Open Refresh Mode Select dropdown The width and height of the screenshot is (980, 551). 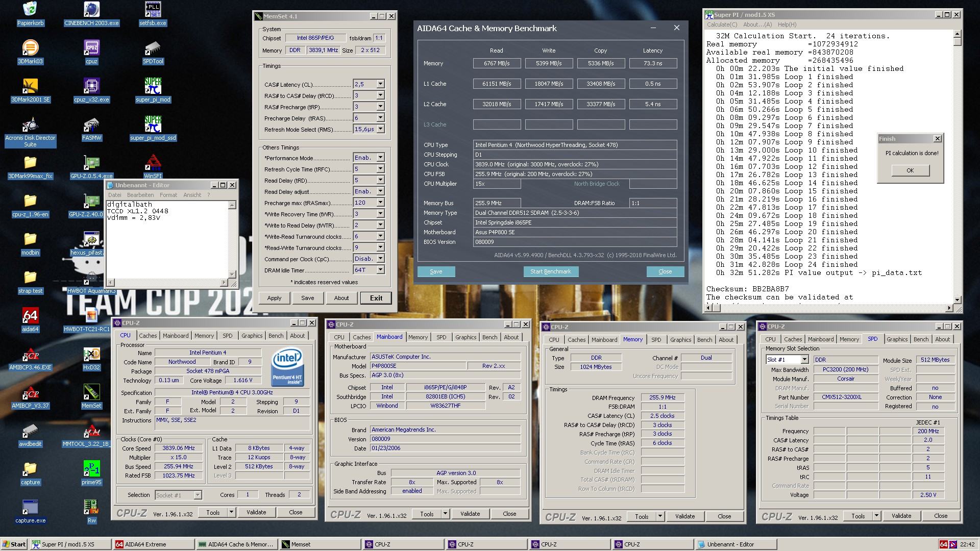(x=380, y=129)
